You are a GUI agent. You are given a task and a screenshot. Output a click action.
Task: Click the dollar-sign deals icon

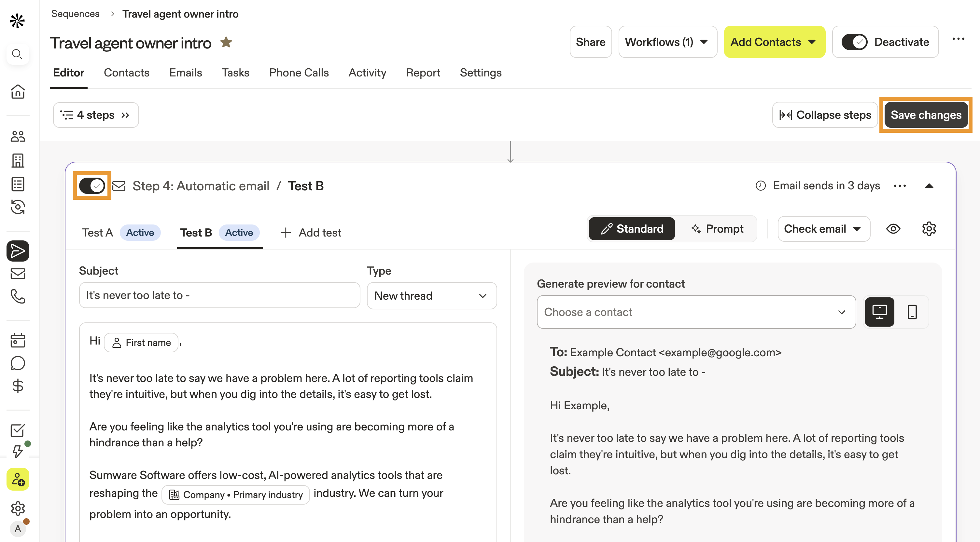18,386
